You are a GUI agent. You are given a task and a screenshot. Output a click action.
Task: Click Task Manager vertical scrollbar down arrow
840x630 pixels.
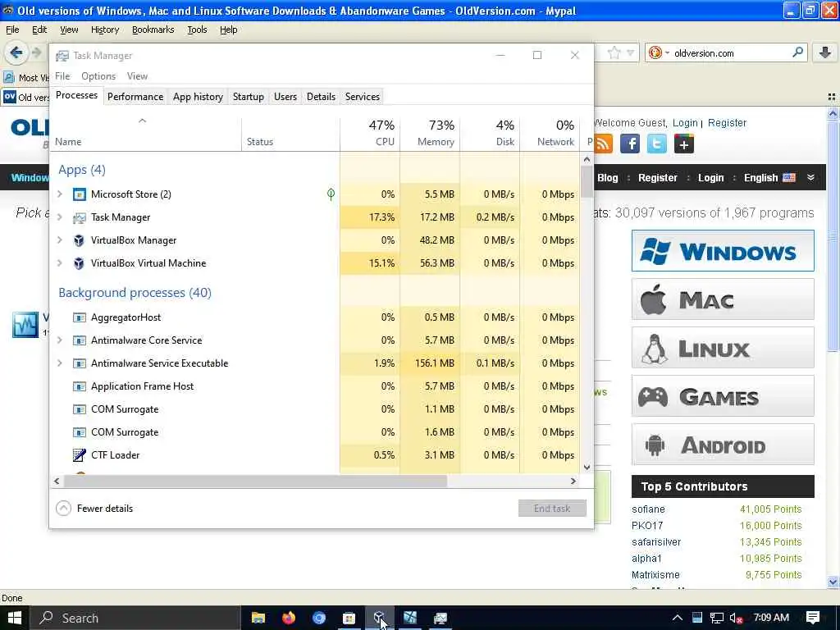(587, 467)
